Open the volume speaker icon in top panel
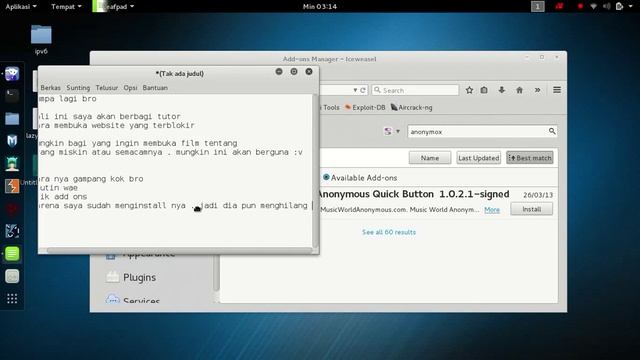640x360 pixels. point(607,7)
